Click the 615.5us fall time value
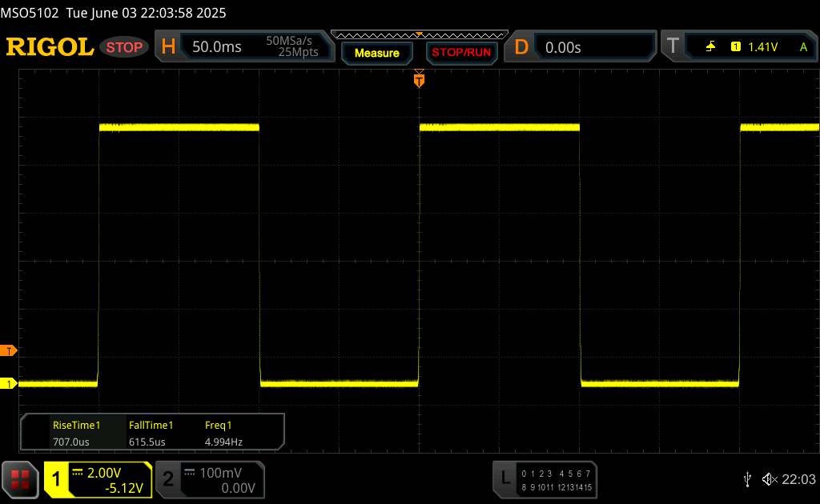 tap(147, 442)
